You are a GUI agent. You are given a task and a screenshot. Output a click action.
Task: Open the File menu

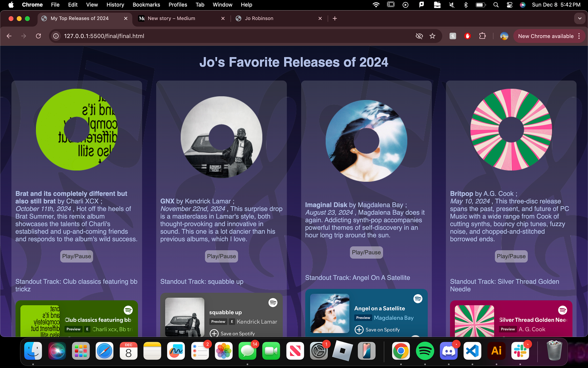click(x=55, y=5)
